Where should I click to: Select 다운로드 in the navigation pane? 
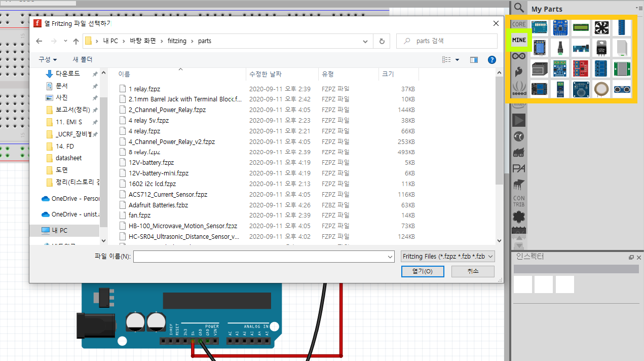pos(68,74)
